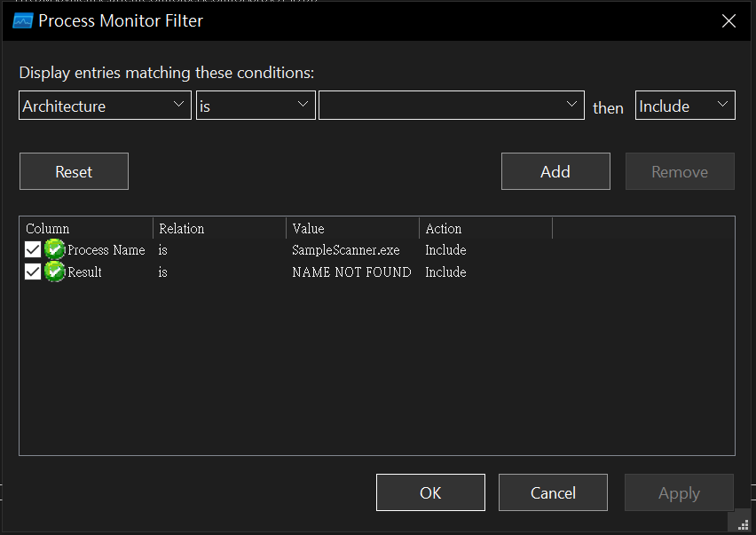This screenshot has height=535, width=756.
Task: Close the Process Monitor Filter dialog
Action: click(728, 20)
